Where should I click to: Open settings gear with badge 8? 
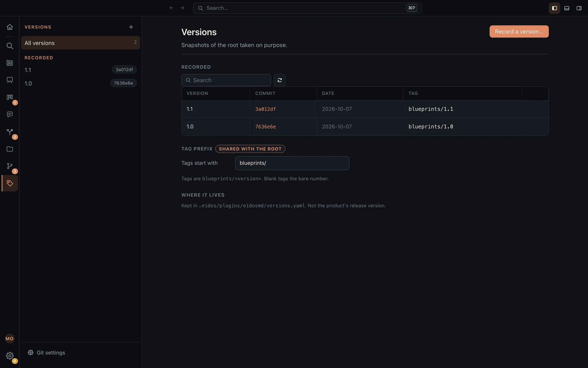point(10,356)
